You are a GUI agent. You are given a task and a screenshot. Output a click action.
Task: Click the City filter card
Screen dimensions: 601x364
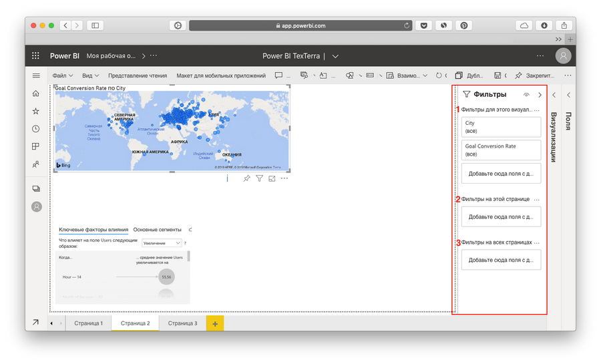click(501, 127)
